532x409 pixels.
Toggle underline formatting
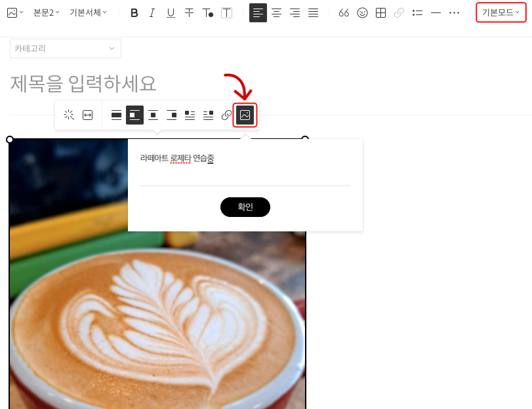(x=171, y=12)
